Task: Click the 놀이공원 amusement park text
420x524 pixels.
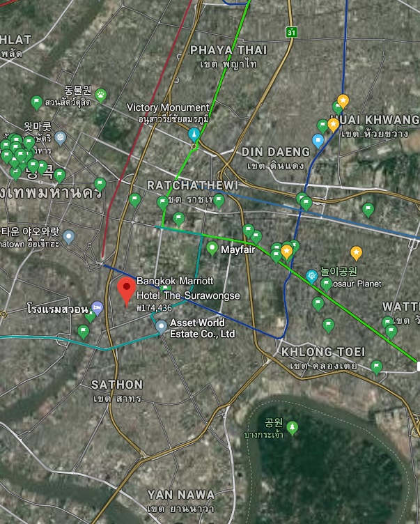Action: [339, 271]
